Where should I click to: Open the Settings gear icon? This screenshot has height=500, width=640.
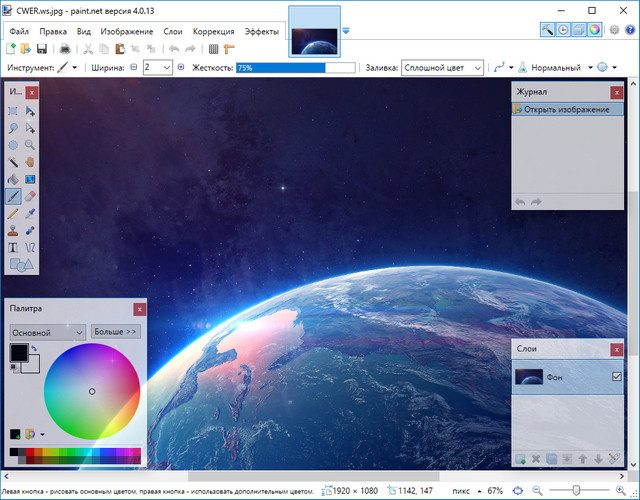point(614,30)
